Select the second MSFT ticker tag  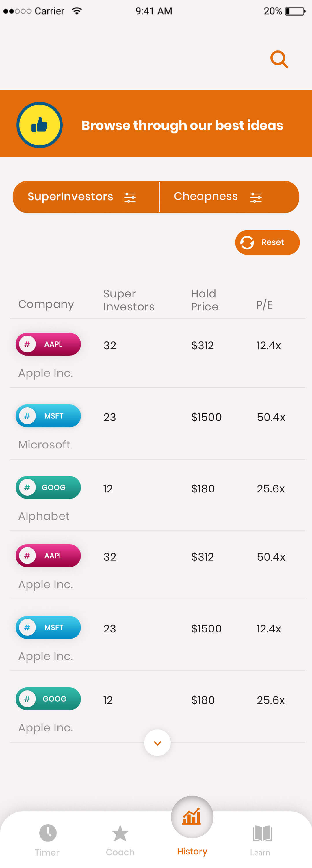[48, 627]
